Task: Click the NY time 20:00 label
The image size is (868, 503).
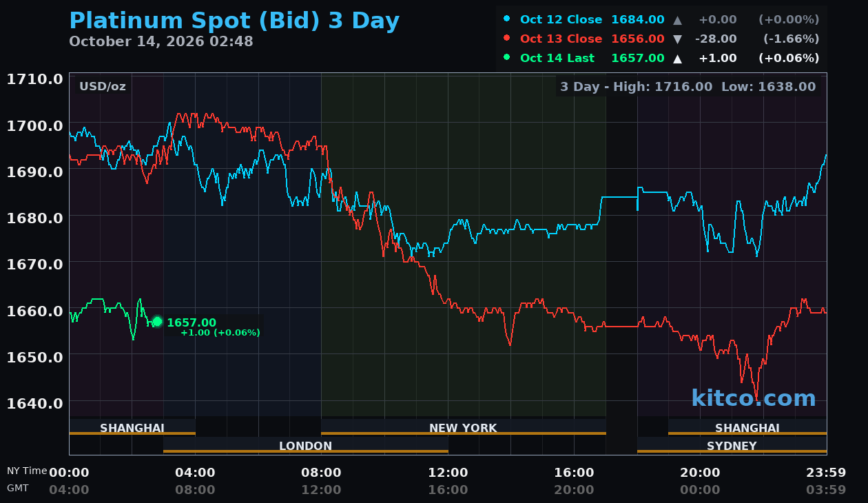Action: [700, 473]
